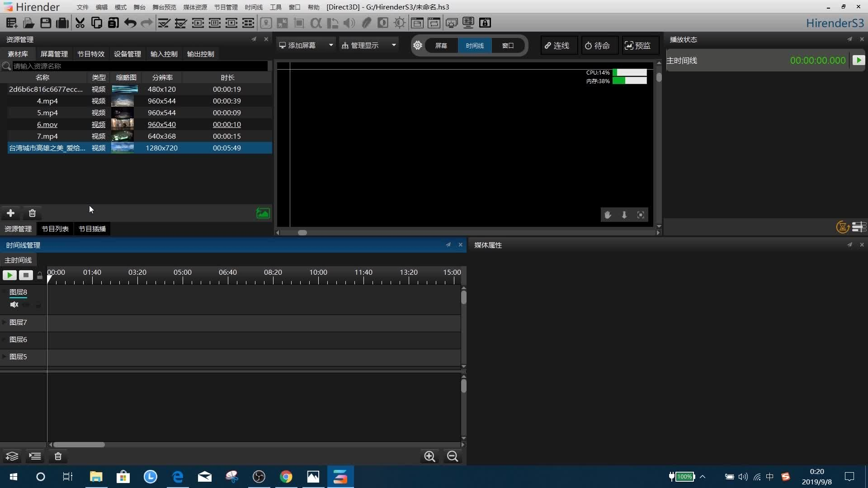Click the timeline horizontal scrollbar thumb

point(79,445)
